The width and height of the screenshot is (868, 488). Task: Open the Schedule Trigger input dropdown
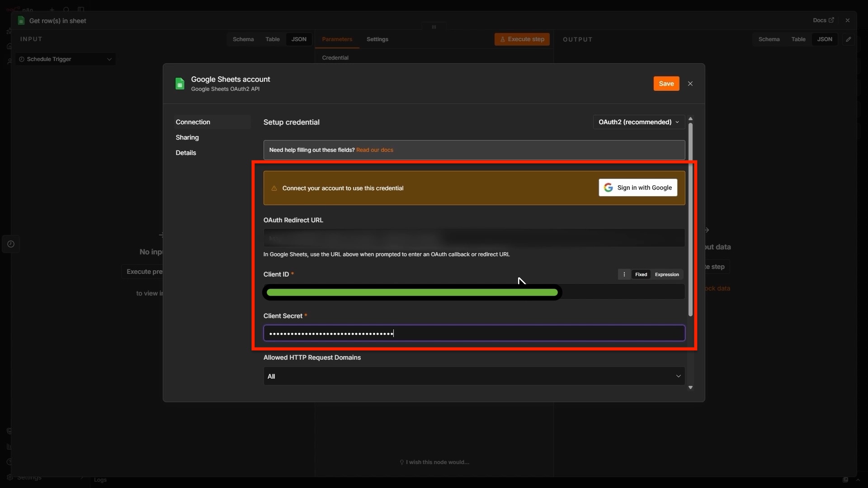[66, 59]
